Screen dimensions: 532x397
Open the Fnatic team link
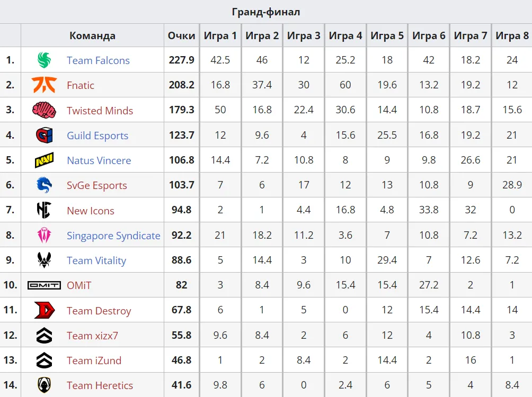point(81,85)
